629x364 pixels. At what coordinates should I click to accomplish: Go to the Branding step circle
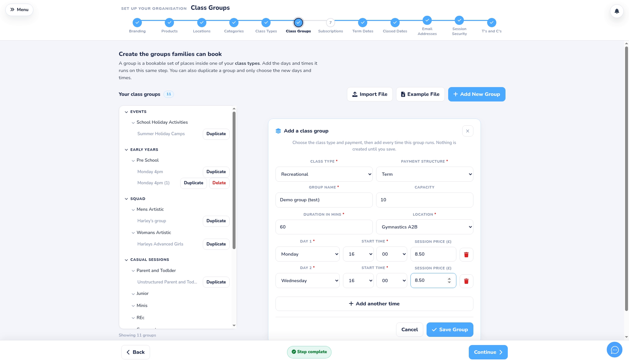point(137,23)
